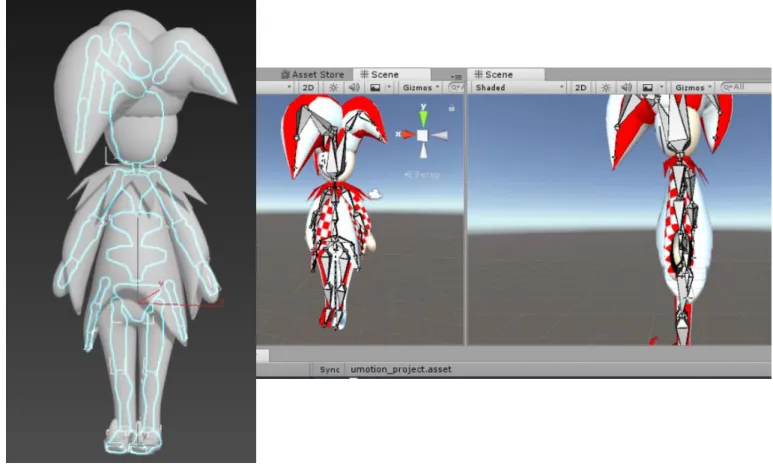Open the draw mode dropdown arrow in left Scene

(x=289, y=88)
